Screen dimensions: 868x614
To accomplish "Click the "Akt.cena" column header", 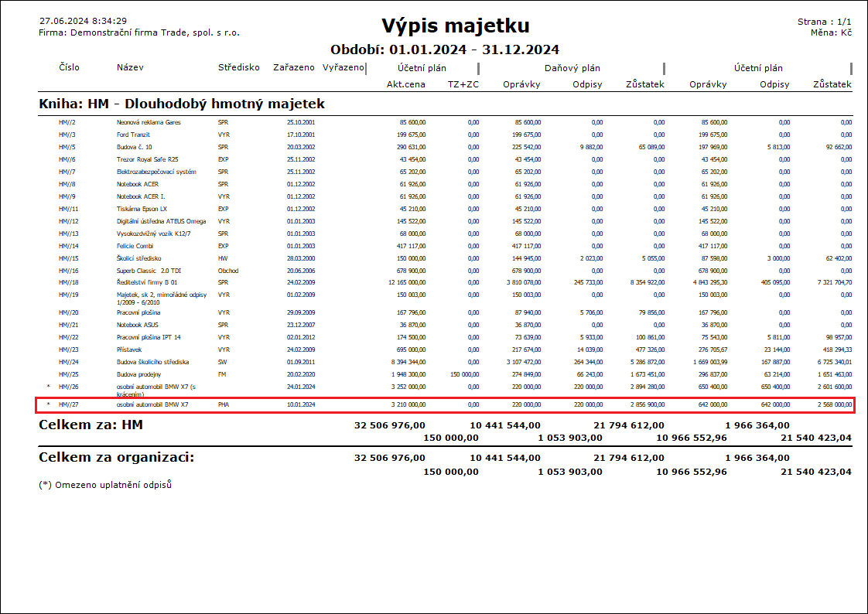I will pos(406,84).
